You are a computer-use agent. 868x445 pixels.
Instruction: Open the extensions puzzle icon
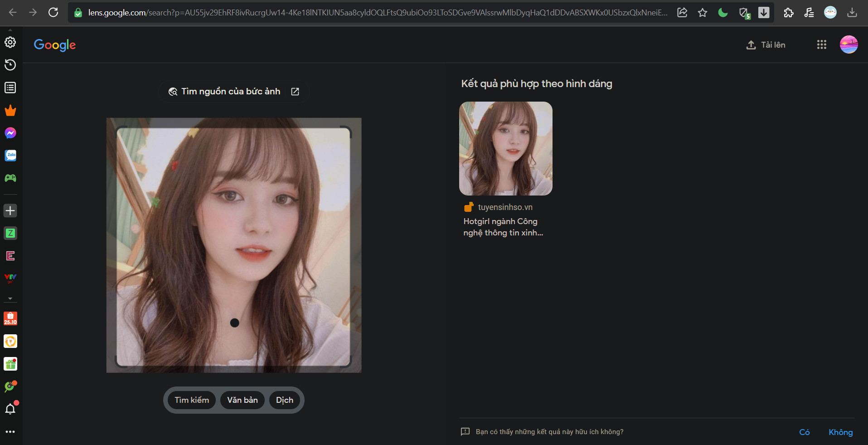coord(788,13)
